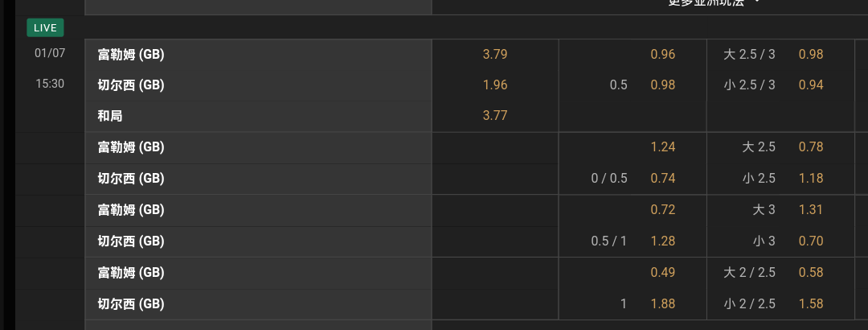Pick the 和局 draw odds 3.77
This screenshot has height=330, width=868.
[495, 116]
